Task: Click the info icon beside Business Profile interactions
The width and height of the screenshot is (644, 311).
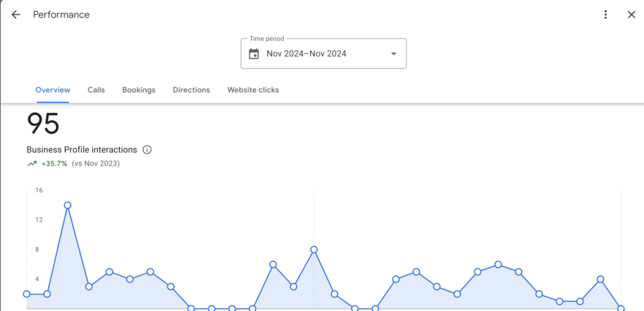Action: pos(147,150)
